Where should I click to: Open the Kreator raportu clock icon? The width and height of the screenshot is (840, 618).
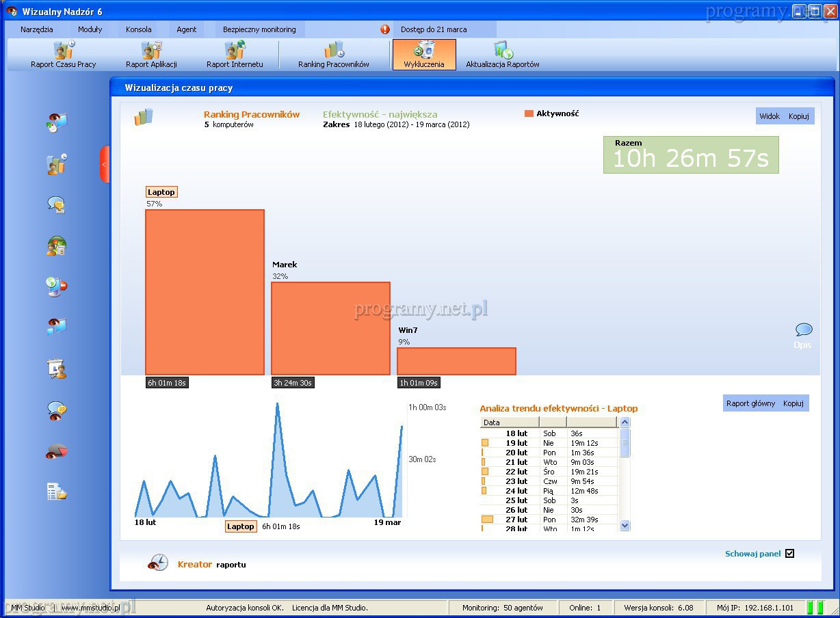tap(158, 563)
